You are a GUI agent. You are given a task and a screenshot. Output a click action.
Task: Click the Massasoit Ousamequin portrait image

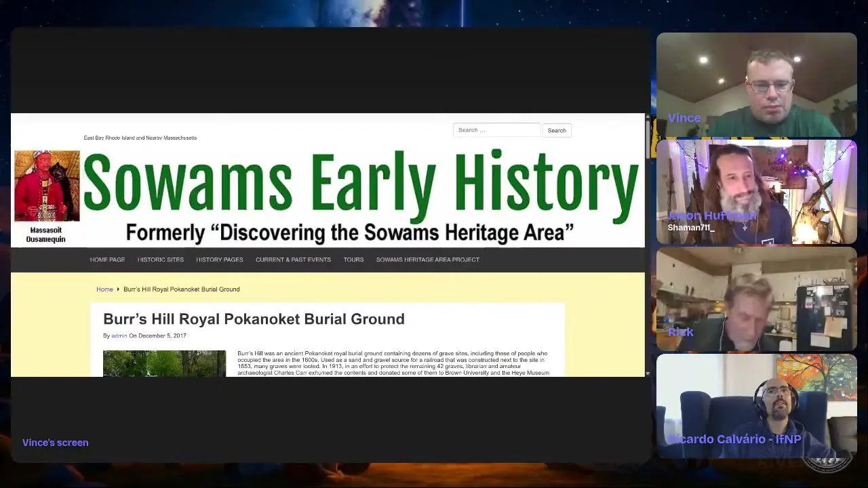point(47,186)
